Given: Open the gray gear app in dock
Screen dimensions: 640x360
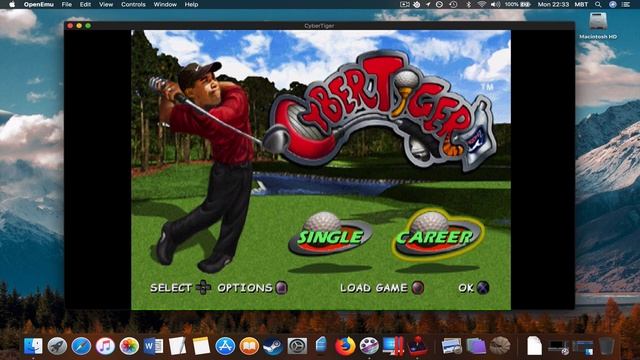Looking at the screenshot, I should point(297,346).
